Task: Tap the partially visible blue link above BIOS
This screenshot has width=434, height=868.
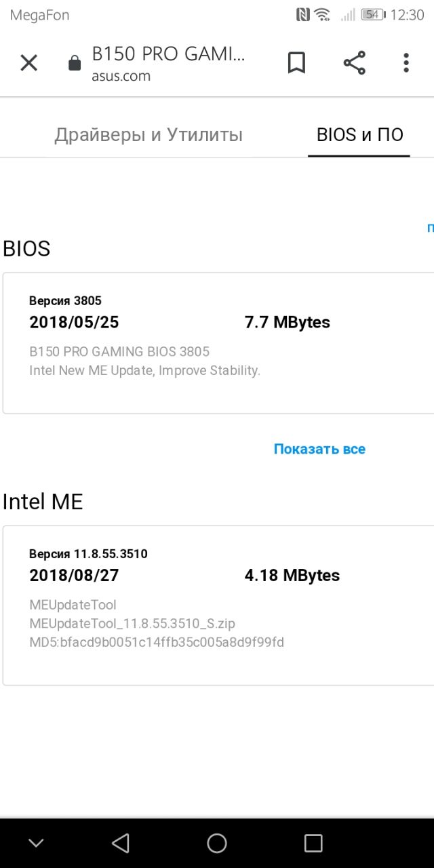Action: [430, 228]
